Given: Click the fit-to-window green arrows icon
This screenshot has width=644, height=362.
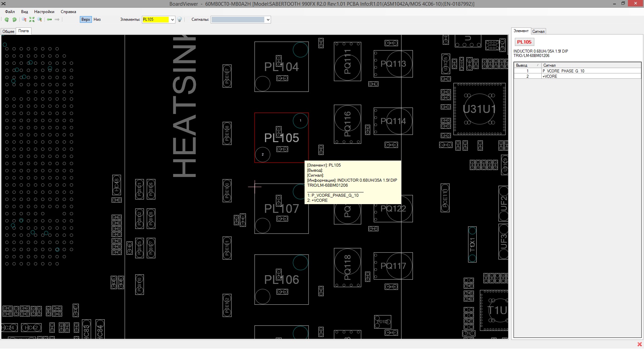Looking at the screenshot, I should [32, 19].
